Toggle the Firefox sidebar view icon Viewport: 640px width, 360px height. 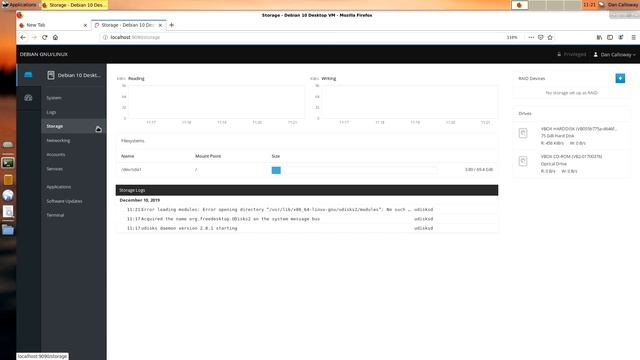pos(610,37)
